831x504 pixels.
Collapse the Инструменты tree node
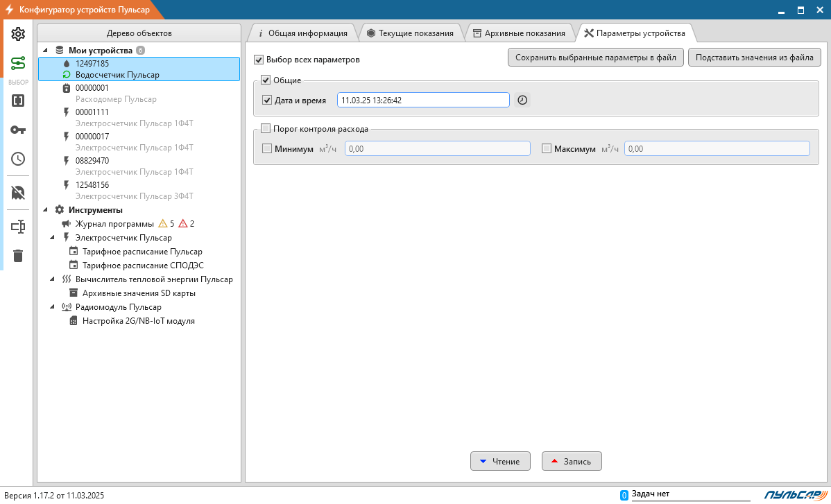pos(45,210)
